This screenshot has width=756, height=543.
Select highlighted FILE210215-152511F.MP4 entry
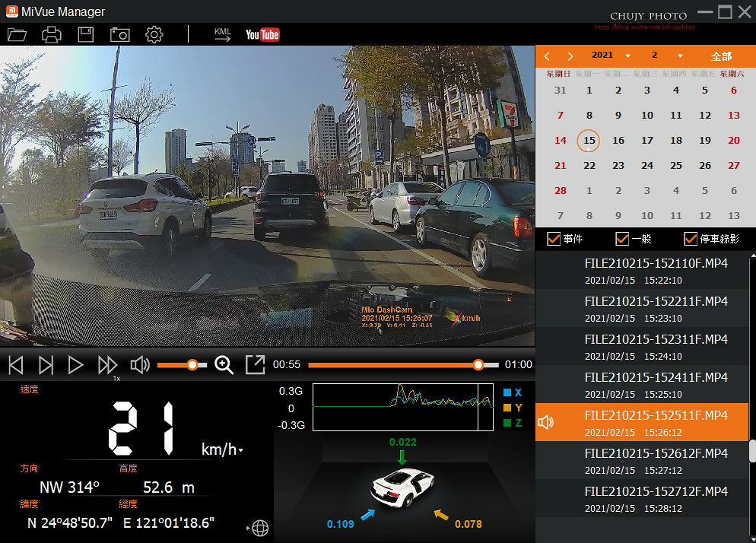[642, 422]
